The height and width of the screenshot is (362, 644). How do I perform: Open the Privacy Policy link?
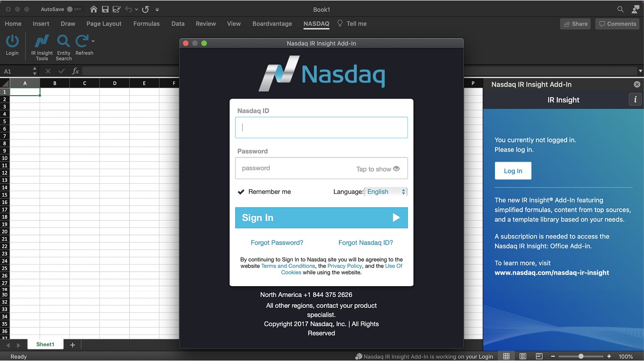[345, 266]
